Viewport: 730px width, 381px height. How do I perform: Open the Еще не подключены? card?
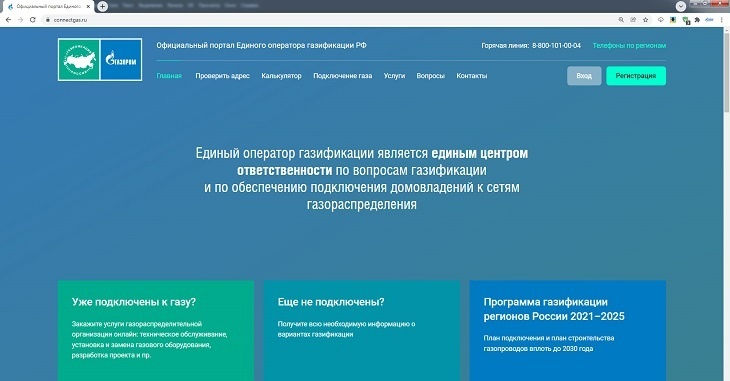(x=362, y=331)
